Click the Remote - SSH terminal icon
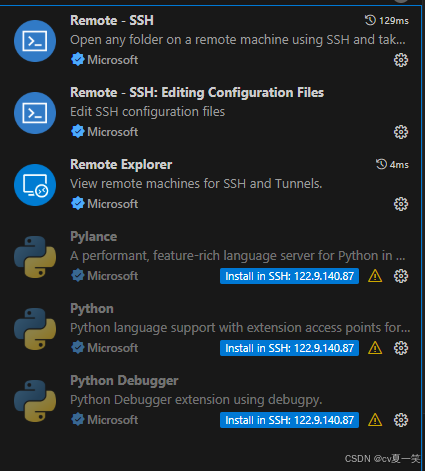The height and width of the screenshot is (471, 425). [35, 41]
